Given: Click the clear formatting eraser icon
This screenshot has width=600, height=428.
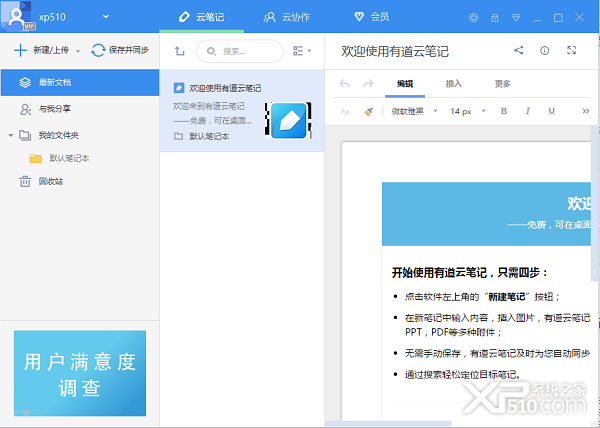Looking at the screenshot, I should click(345, 111).
